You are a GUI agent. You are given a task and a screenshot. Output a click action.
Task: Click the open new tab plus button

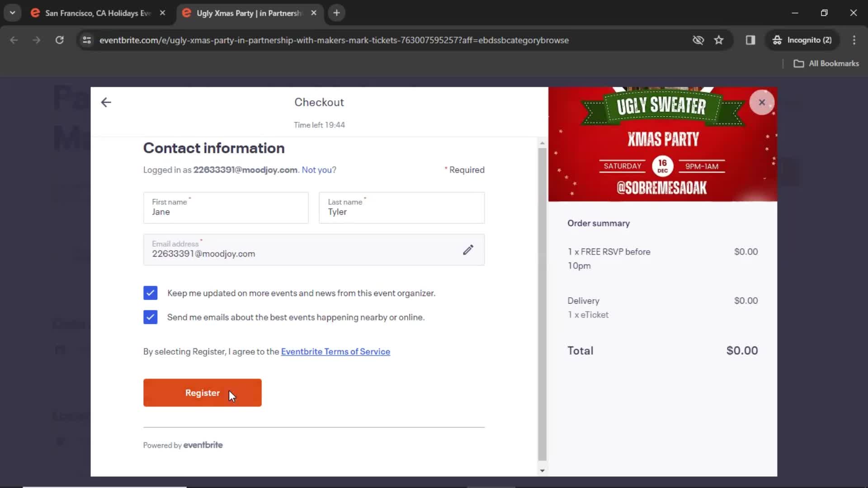click(x=337, y=13)
